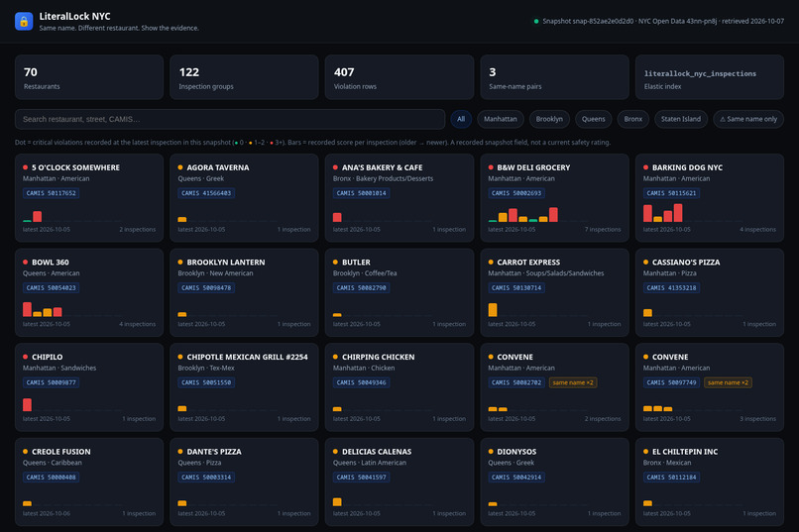Click the red dot beside BARKING DOG NYC
Image resolution: width=799 pixels, height=532 pixels.
[x=645, y=167]
